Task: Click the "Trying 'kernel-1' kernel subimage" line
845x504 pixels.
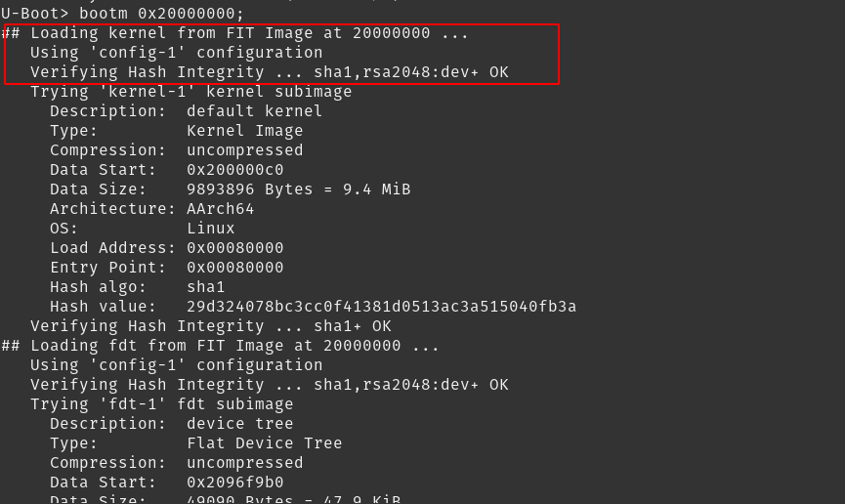Action: pos(190,92)
